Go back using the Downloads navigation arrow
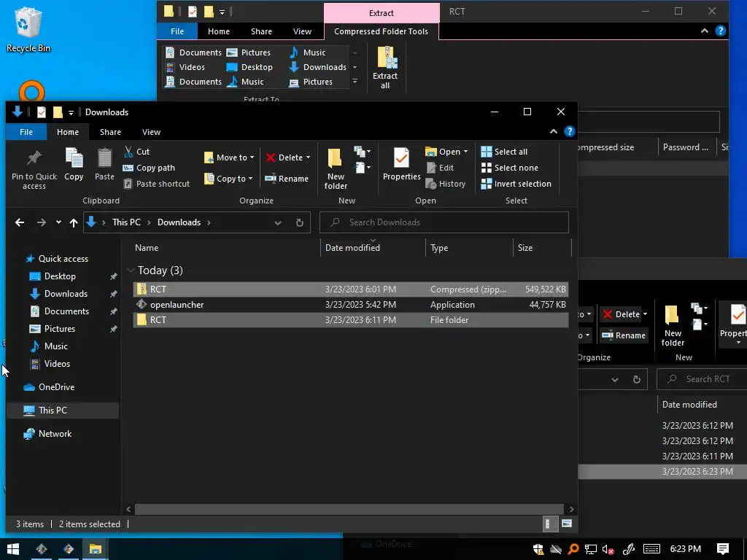This screenshot has width=747, height=560. point(20,222)
